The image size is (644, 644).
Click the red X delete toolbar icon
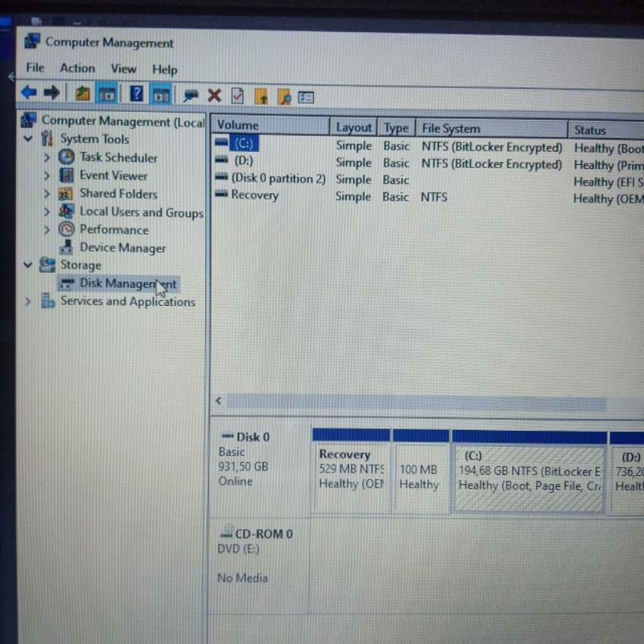214,96
